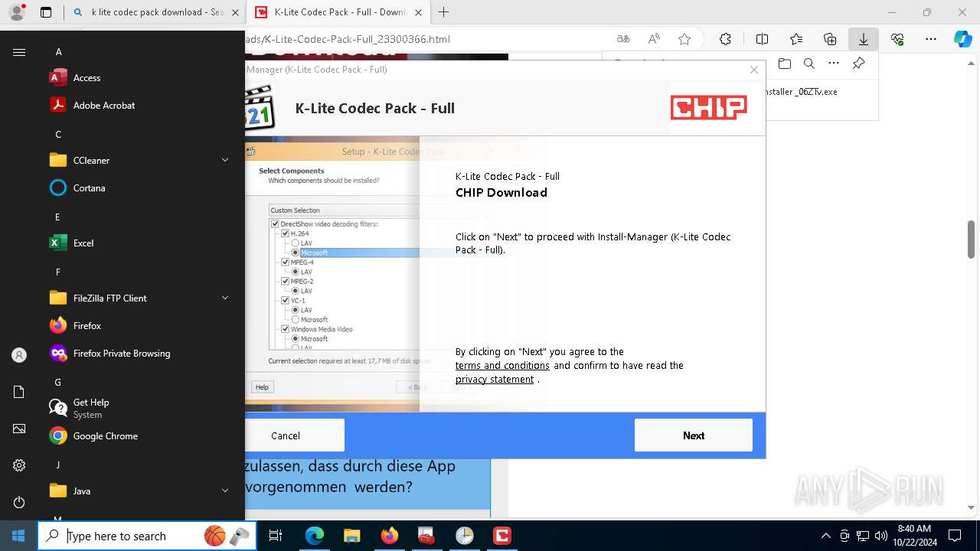Click the downloaded installer .exe entry
The width and height of the screenshot is (980, 551).
pos(801,91)
